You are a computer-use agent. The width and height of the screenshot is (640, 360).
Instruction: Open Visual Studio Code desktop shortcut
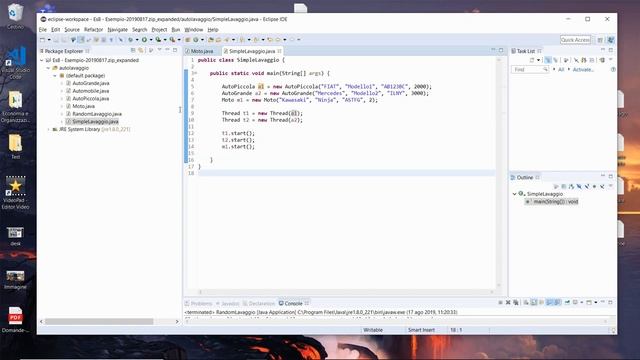point(16,63)
